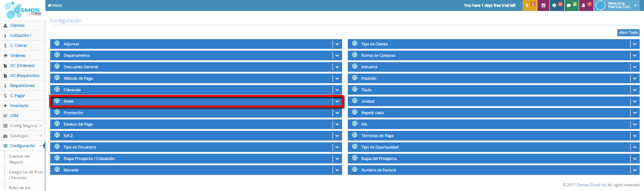The height and width of the screenshot is (191, 644).
Task: Click the Abrir Todo button
Action: pyautogui.click(x=628, y=32)
